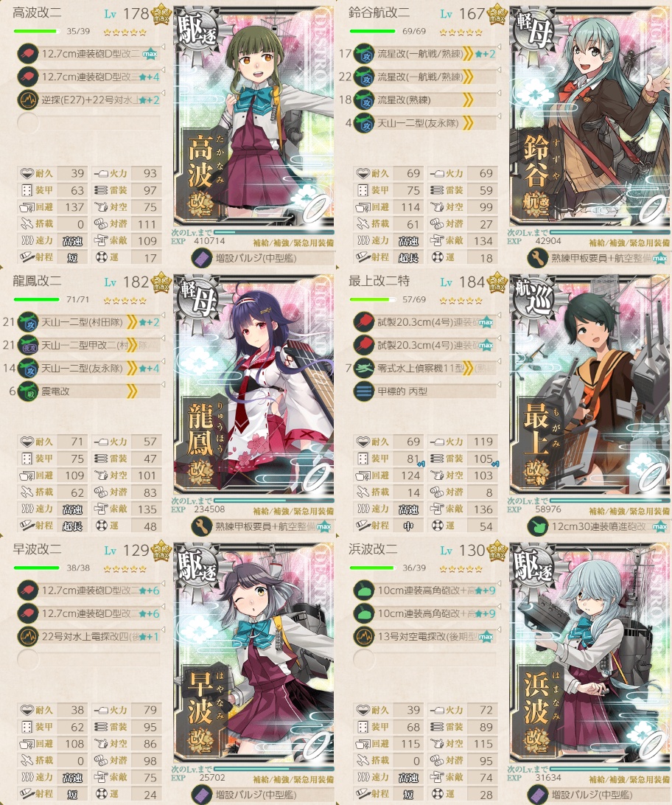Expand the 震電改 equipment slot arrow
The height and width of the screenshot is (805, 672).
[163, 385]
